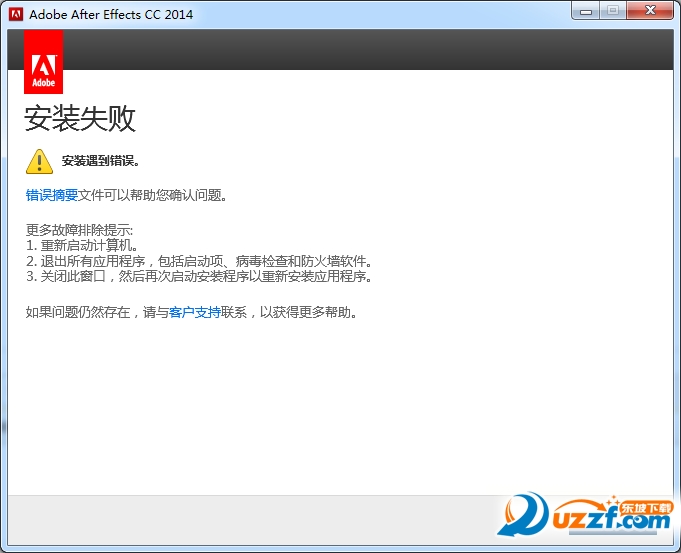The image size is (681, 553).
Task: Click the red Adobe logo badge
Action: (x=43, y=62)
